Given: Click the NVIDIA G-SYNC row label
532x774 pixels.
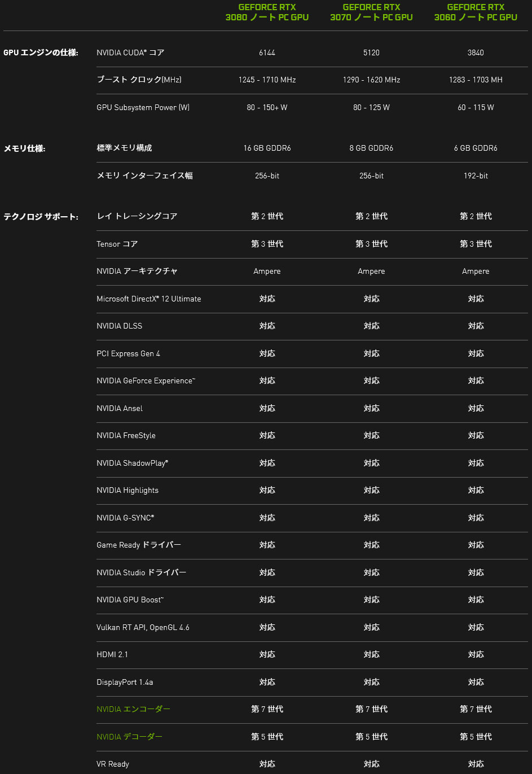Looking at the screenshot, I should coord(125,518).
